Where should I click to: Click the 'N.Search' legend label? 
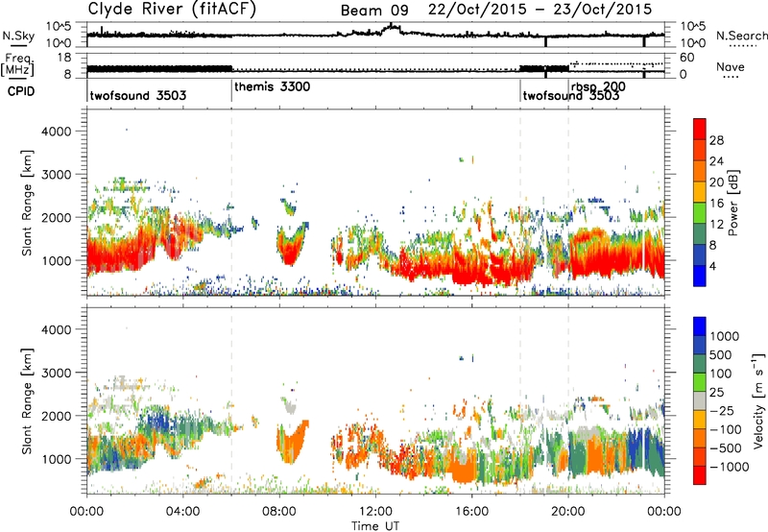[x=741, y=36]
